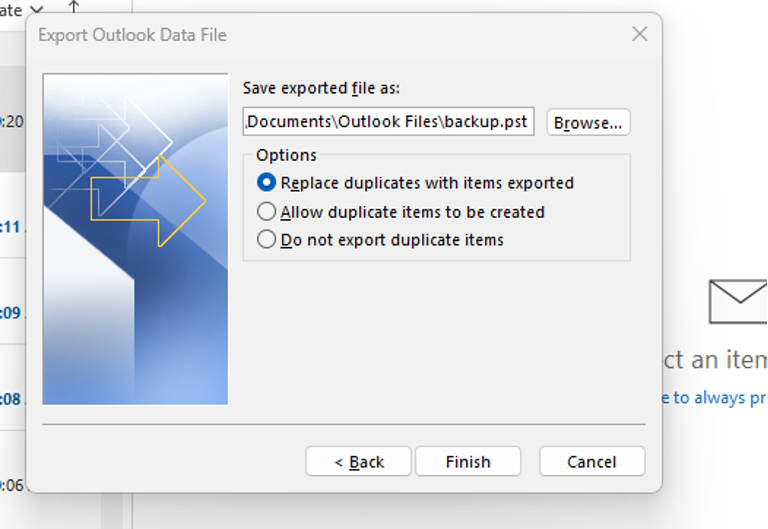Cancel the export wizard
The height and width of the screenshot is (529, 768).
coord(592,461)
